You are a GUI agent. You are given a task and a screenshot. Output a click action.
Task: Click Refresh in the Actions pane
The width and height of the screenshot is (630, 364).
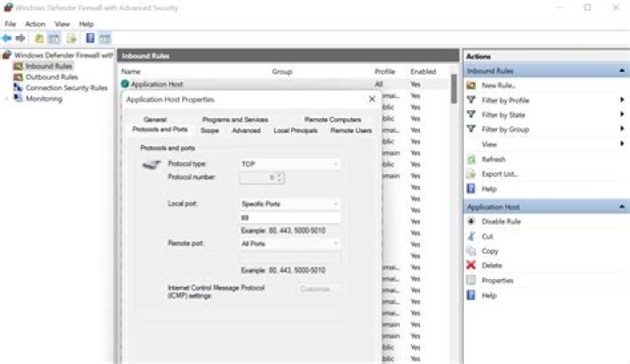point(493,159)
